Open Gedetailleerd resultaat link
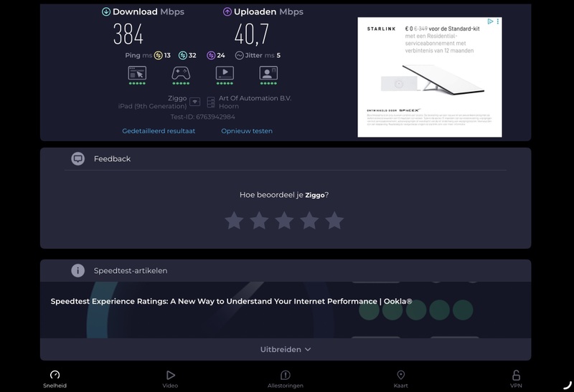This screenshot has height=392, width=574. [x=159, y=131]
